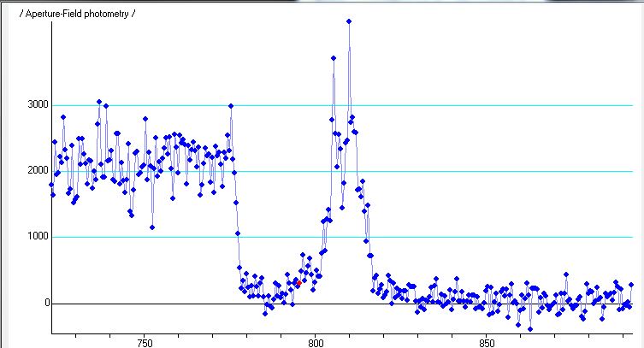Viewport: 644px width, 348px height.
Task: Select the isolated low point near 1150 left of 750
Action: point(152,227)
